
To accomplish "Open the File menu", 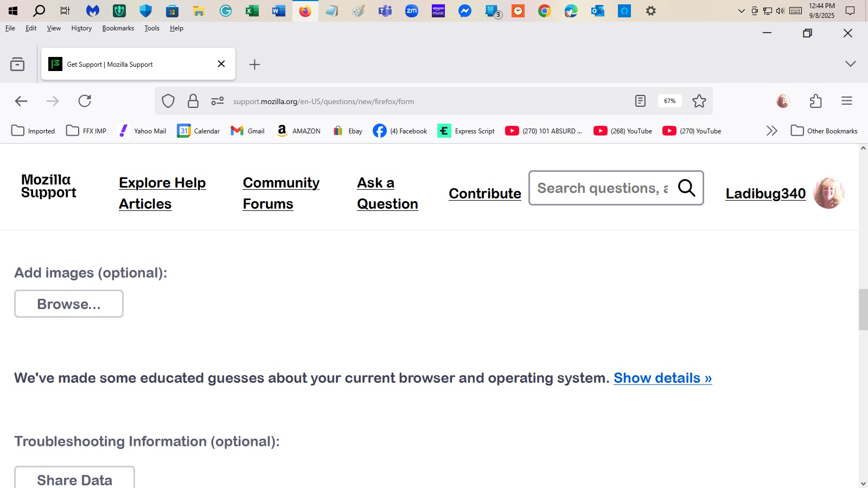I will point(10,28).
